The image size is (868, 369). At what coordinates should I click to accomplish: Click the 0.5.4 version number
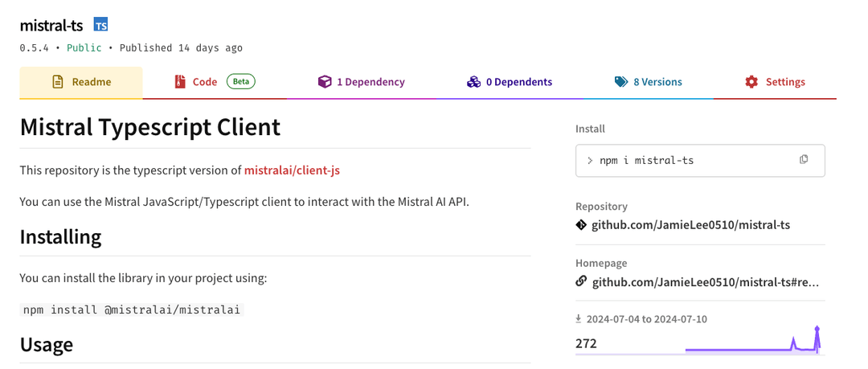tap(35, 47)
